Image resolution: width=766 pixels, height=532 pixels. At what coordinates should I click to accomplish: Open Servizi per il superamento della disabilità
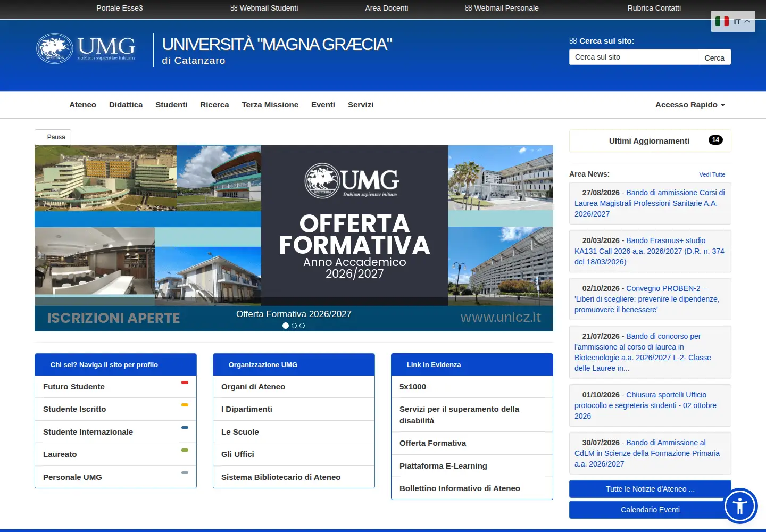(472, 415)
